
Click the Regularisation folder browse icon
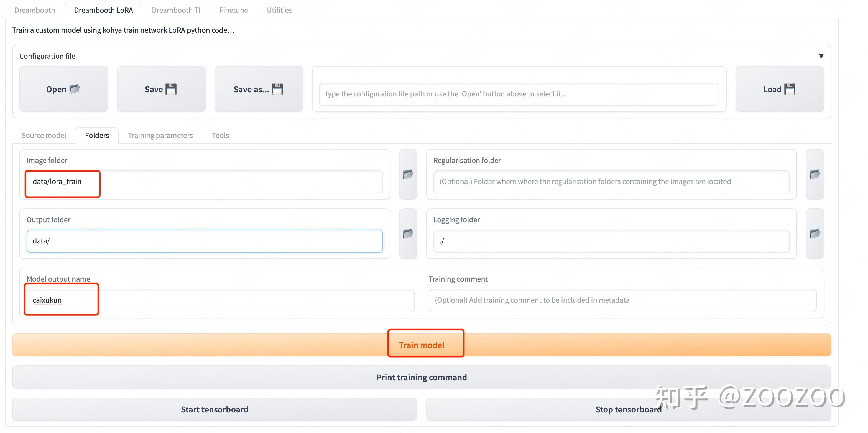pyautogui.click(x=815, y=174)
